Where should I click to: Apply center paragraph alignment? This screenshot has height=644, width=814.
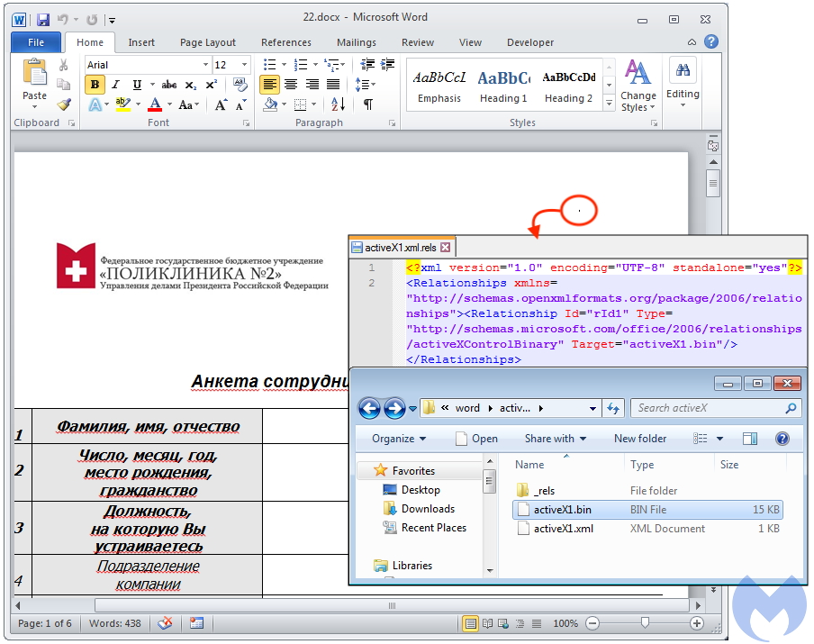(x=290, y=85)
